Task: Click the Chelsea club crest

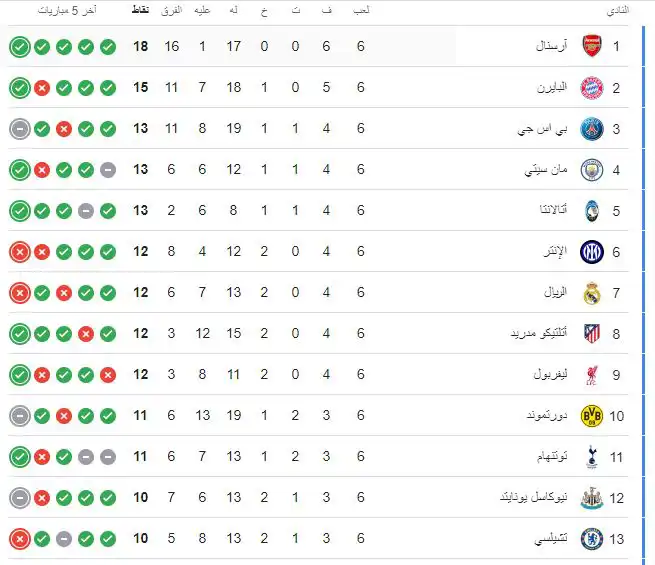Action: click(x=591, y=538)
